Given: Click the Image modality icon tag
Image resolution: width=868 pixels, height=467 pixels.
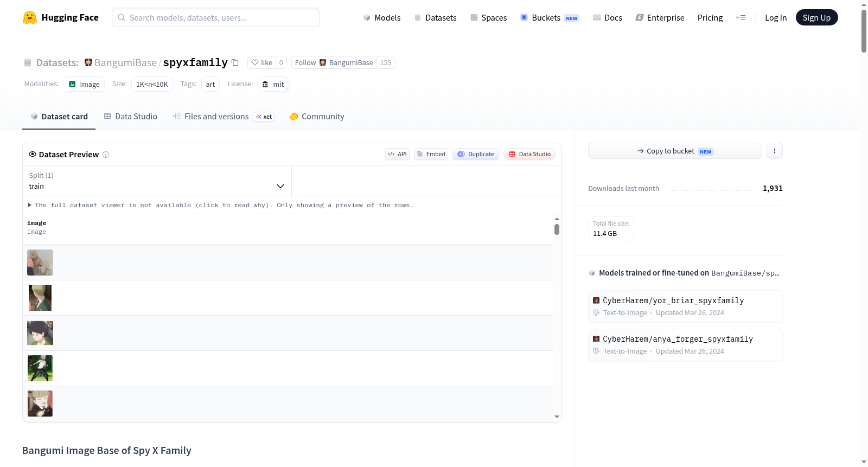Looking at the screenshot, I should [x=84, y=84].
